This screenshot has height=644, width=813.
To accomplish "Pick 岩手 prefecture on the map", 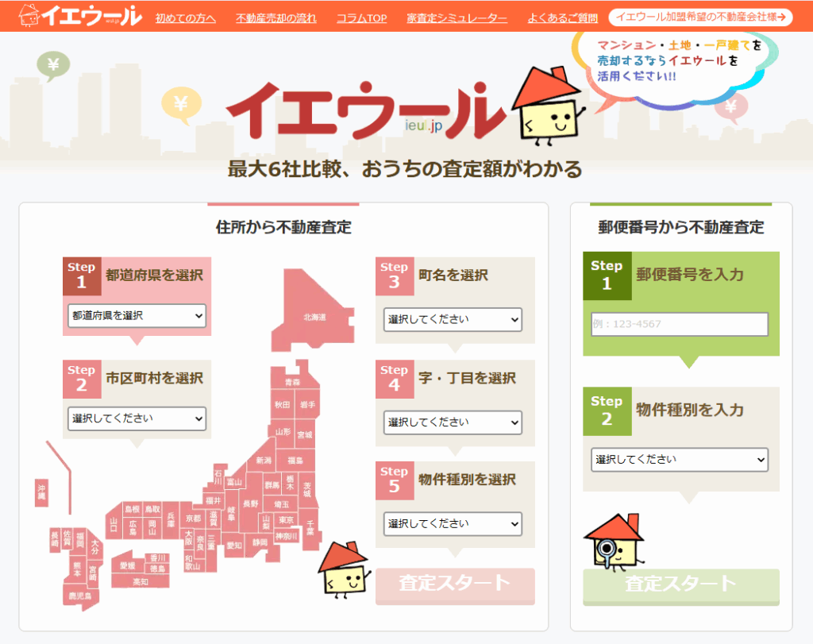I will [x=307, y=404].
